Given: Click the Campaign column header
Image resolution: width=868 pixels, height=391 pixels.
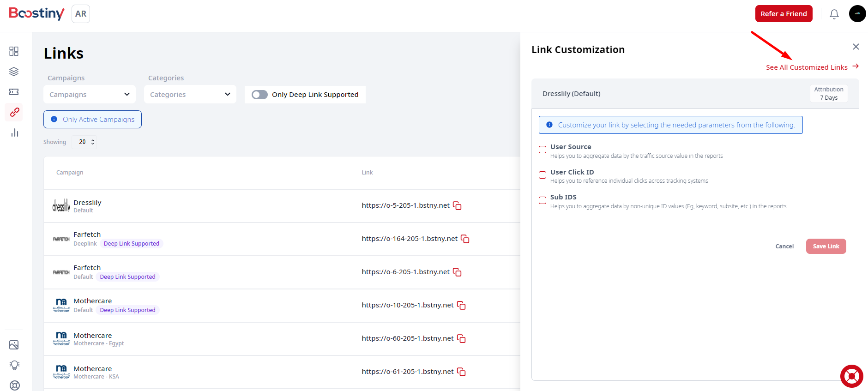Looking at the screenshot, I should (x=70, y=173).
